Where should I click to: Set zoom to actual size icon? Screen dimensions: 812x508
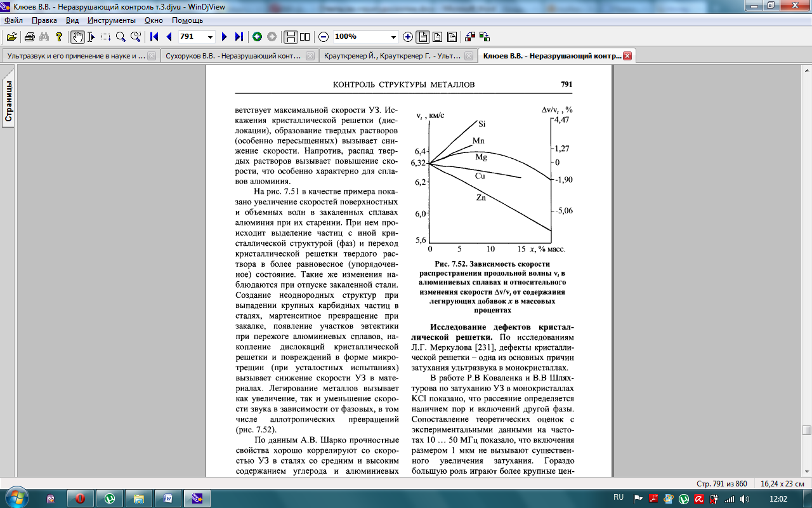[422, 37]
